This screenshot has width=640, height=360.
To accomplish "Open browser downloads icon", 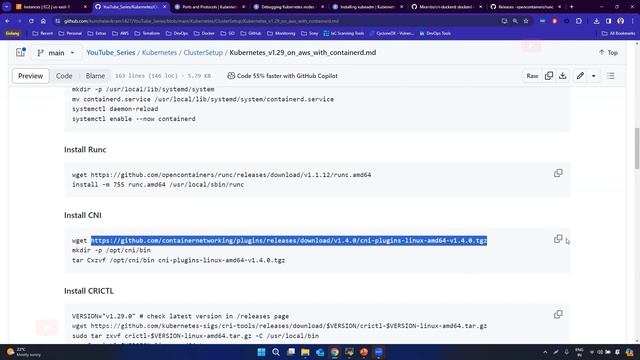I will [x=596, y=21].
